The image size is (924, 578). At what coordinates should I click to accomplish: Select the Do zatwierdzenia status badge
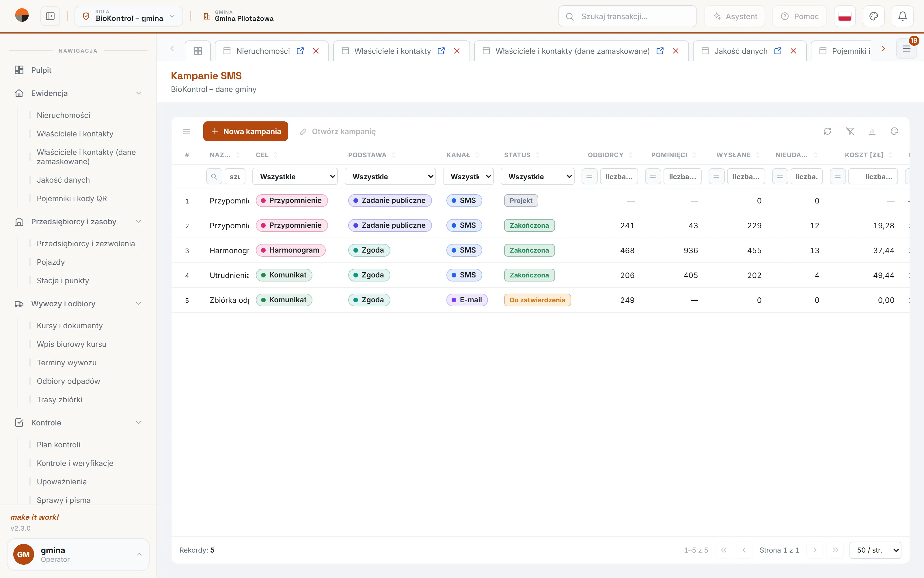click(537, 300)
